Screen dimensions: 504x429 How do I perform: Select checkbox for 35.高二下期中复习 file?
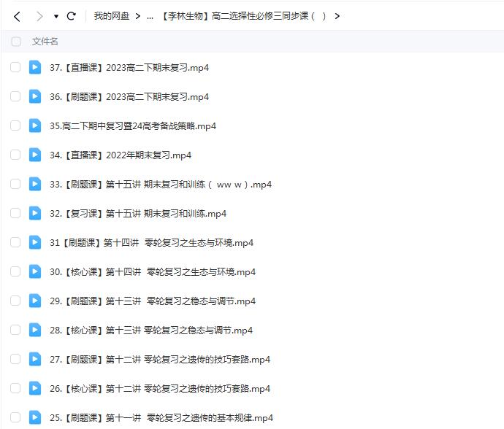[x=15, y=125]
